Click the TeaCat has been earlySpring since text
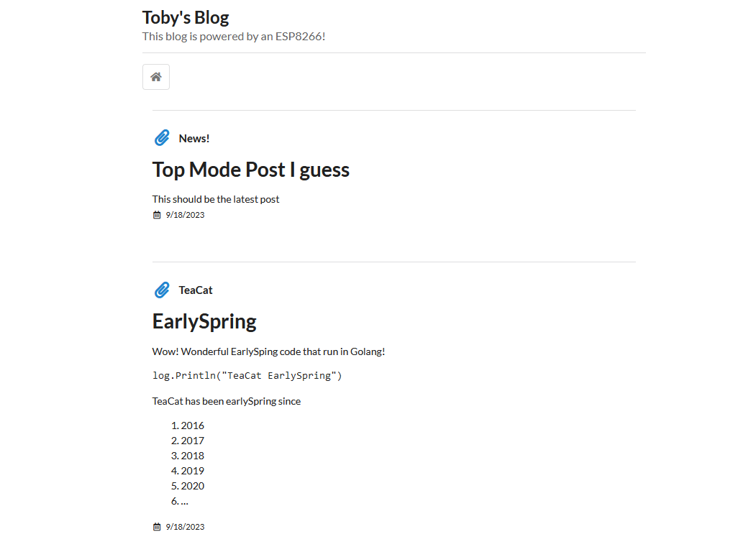Screen dimensions: 756x552 (x=227, y=401)
